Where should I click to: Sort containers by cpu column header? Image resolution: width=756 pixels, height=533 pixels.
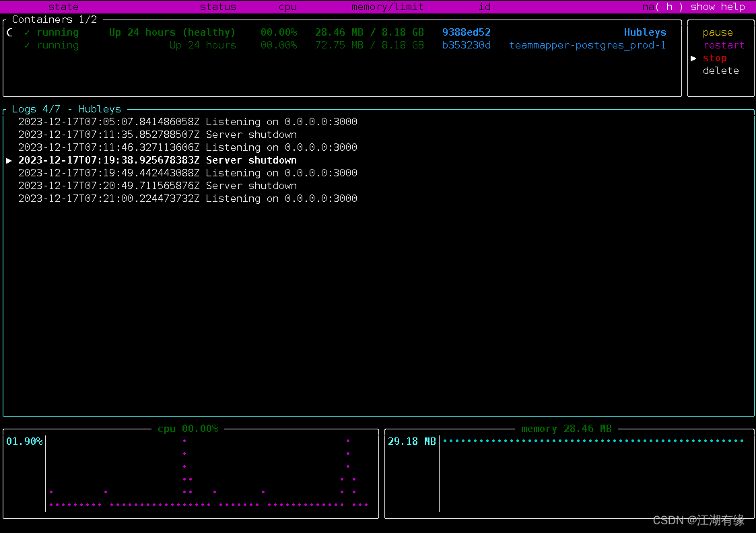coord(288,7)
